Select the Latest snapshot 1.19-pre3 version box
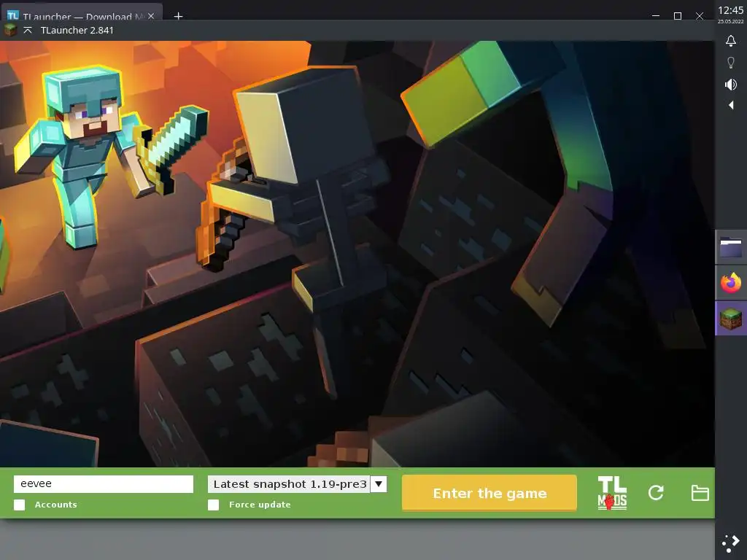This screenshot has height=560, width=747. pyautogui.click(x=289, y=484)
